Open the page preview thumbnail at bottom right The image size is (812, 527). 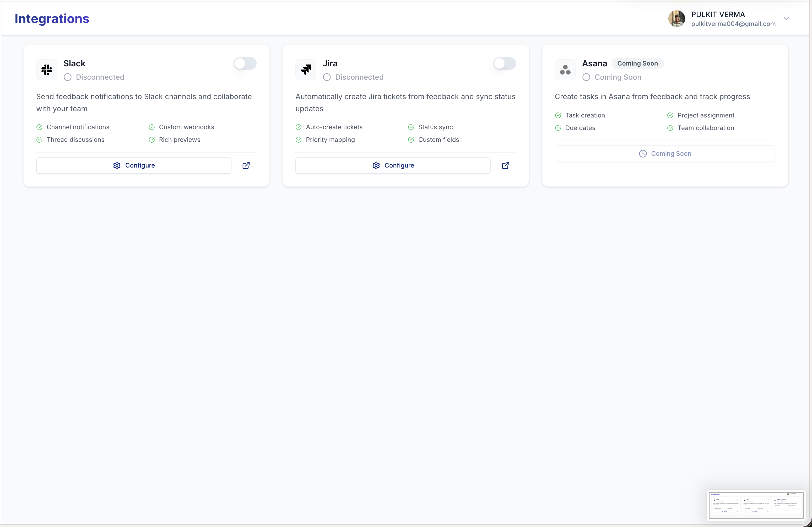point(756,505)
